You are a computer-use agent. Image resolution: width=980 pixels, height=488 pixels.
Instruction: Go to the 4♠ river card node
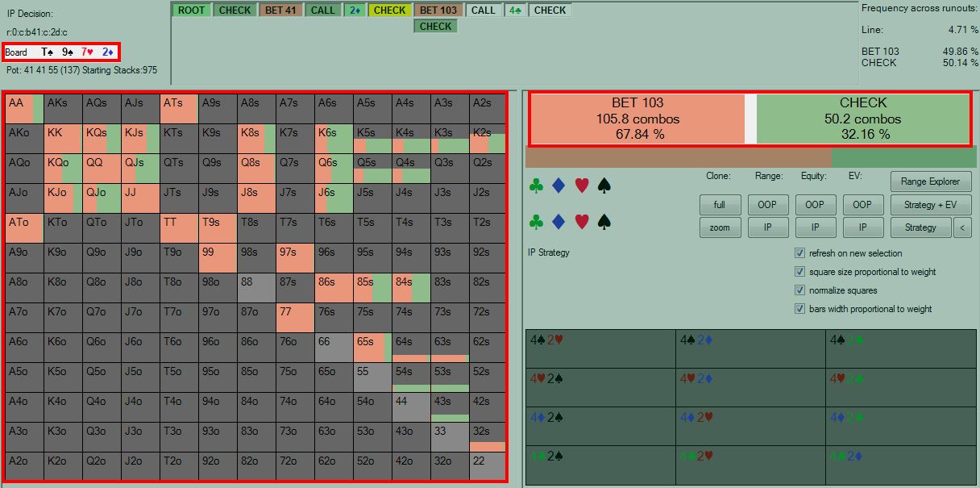(x=516, y=10)
